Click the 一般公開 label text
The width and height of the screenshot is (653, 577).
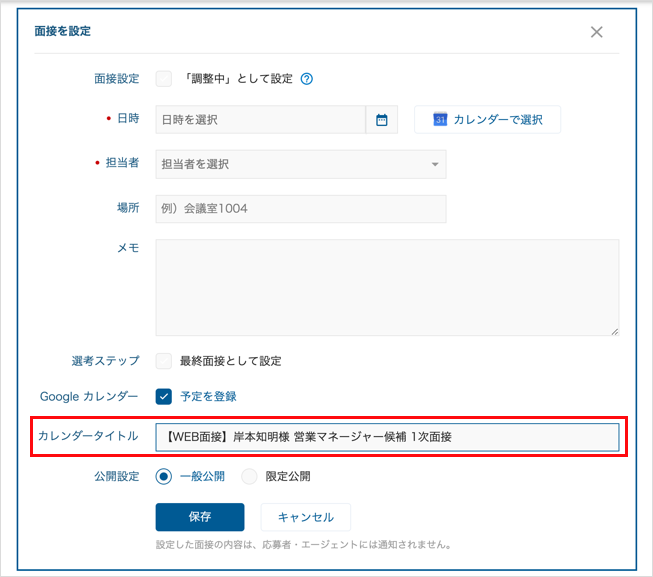pyautogui.click(x=202, y=476)
